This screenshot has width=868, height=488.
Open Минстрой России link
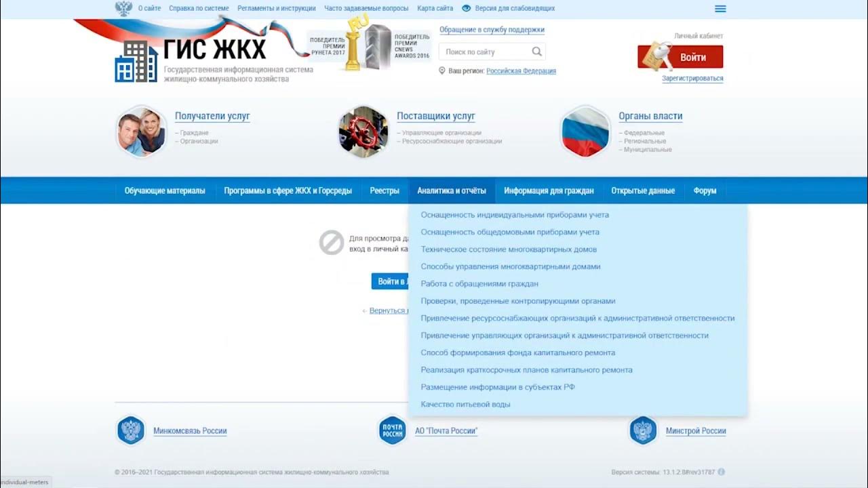[696, 431]
